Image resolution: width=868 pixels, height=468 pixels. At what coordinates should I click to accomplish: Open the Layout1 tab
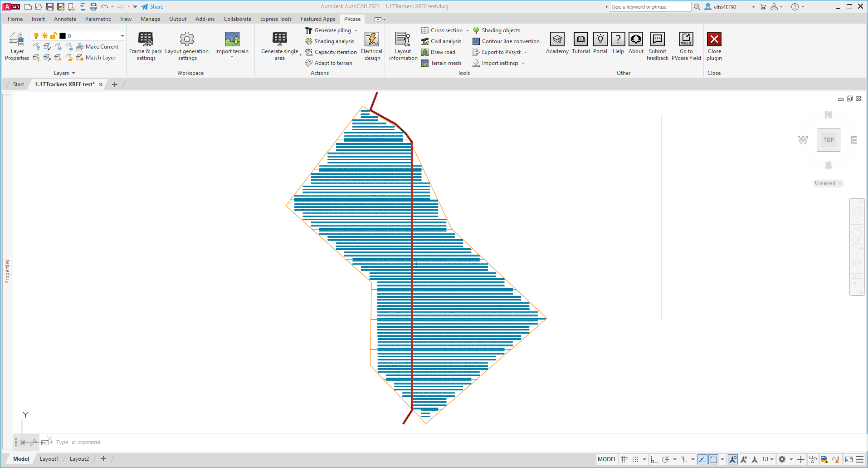coord(49,458)
